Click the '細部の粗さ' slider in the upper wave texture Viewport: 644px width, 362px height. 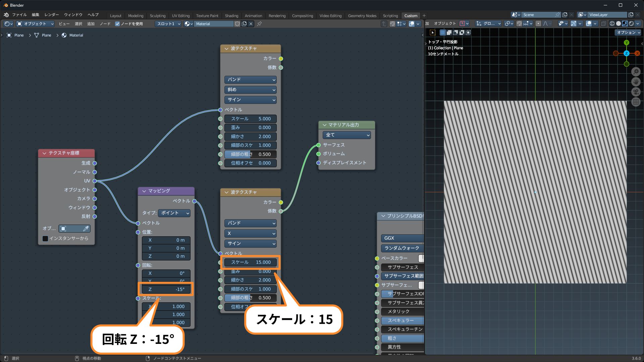(x=250, y=154)
